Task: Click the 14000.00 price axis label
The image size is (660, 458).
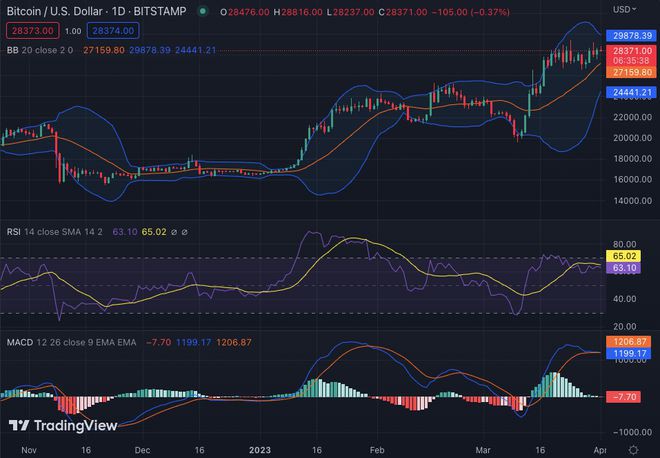Action: pyautogui.click(x=632, y=200)
